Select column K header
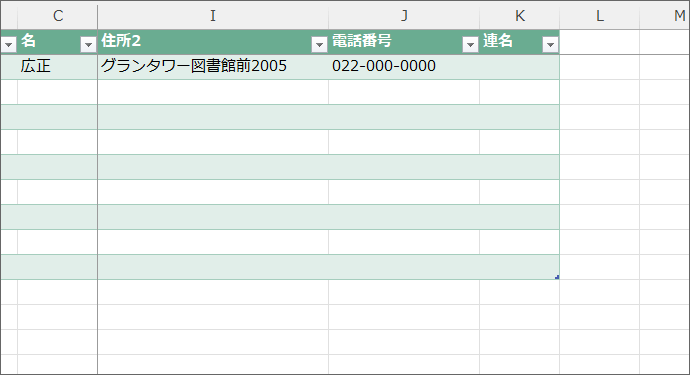The image size is (690, 375). click(x=520, y=16)
